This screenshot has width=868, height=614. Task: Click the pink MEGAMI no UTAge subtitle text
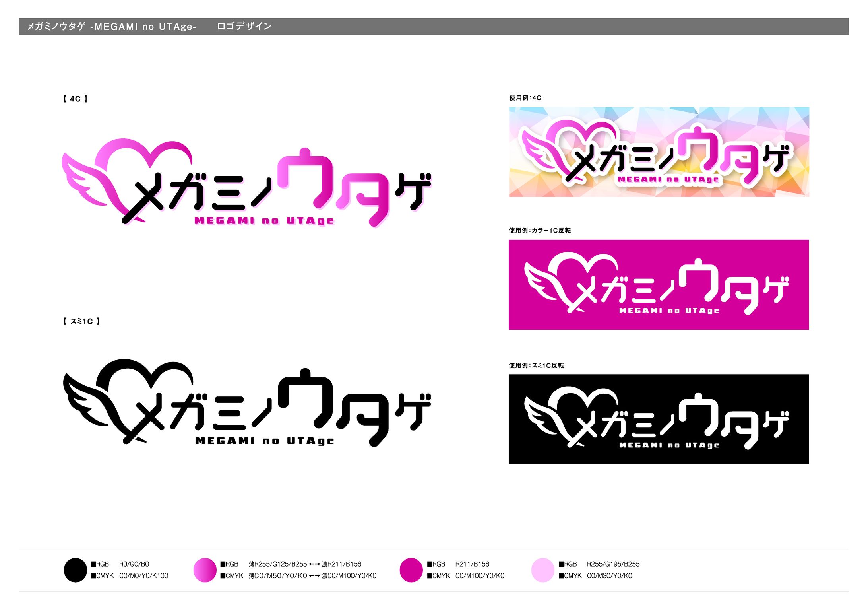264,221
